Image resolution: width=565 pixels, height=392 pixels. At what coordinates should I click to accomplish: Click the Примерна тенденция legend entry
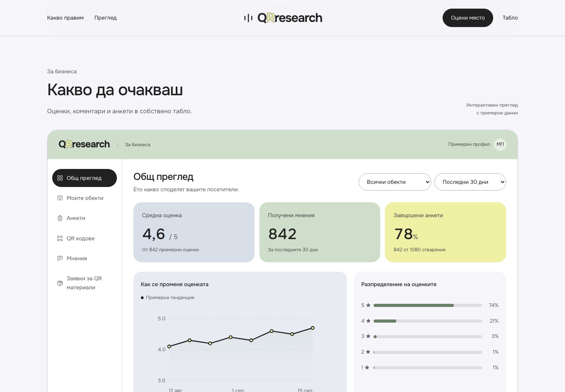click(x=168, y=298)
